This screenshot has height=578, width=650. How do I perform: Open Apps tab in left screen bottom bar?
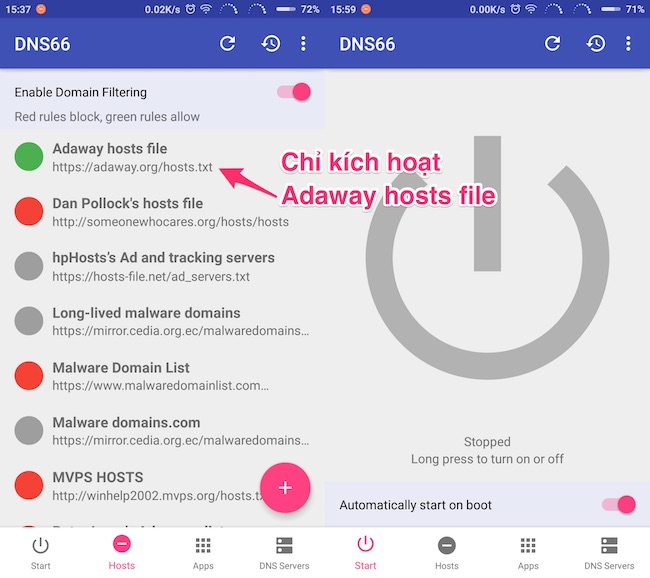(x=203, y=553)
